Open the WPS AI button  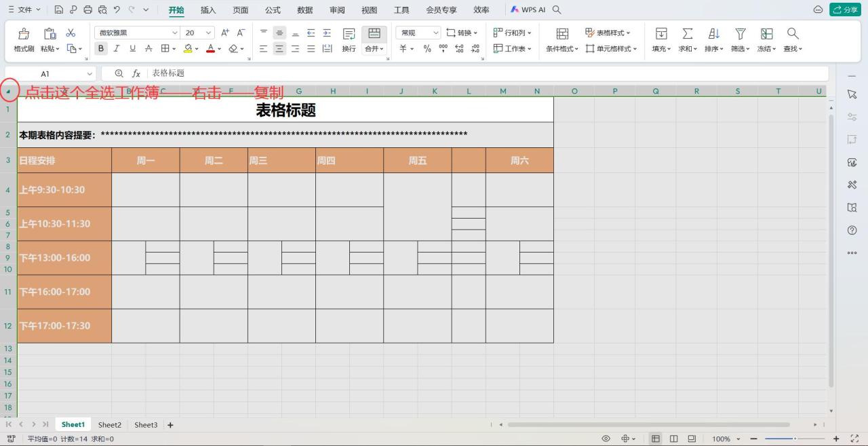pyautogui.click(x=528, y=10)
